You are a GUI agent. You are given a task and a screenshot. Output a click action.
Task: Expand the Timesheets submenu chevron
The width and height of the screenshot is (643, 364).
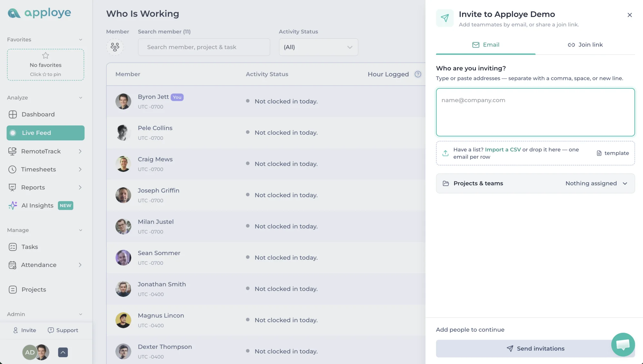[x=80, y=169]
